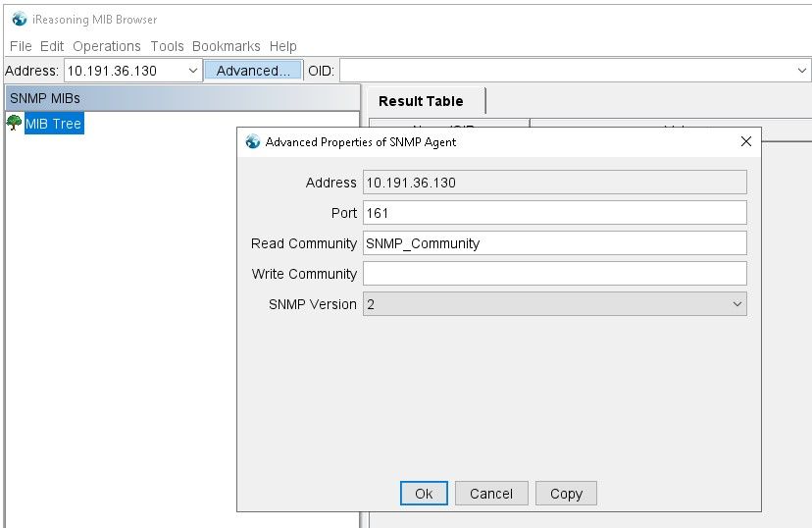Close the Advanced Properties dialog
This screenshot has width=812, height=528.
pos(745,141)
